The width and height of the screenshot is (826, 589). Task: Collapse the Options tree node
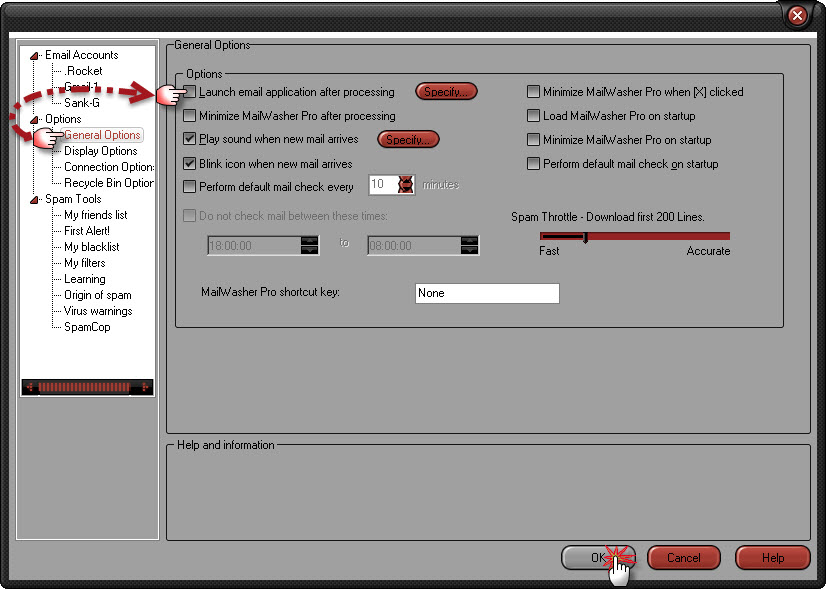pos(34,120)
